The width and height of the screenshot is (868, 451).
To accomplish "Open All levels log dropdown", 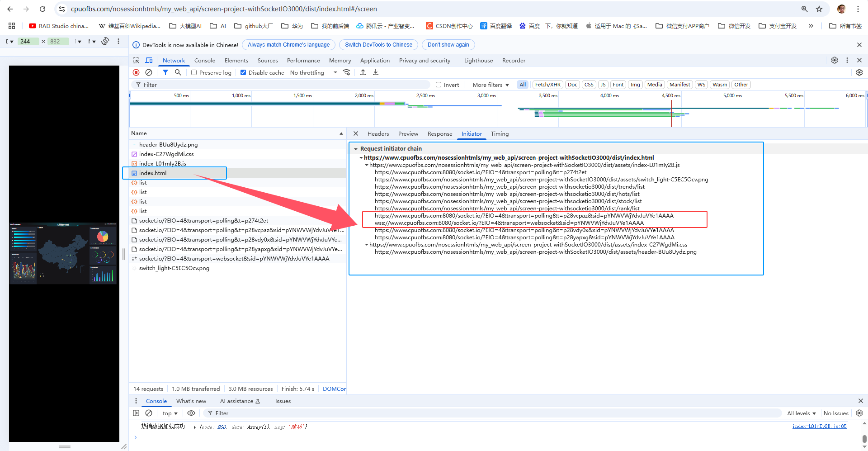I will [801, 413].
